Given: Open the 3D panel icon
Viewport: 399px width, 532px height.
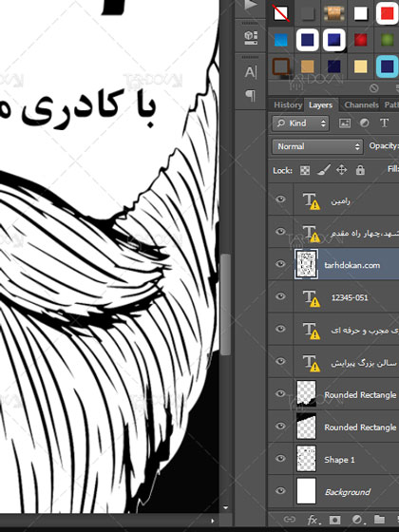Looking at the screenshot, I should [x=251, y=38].
